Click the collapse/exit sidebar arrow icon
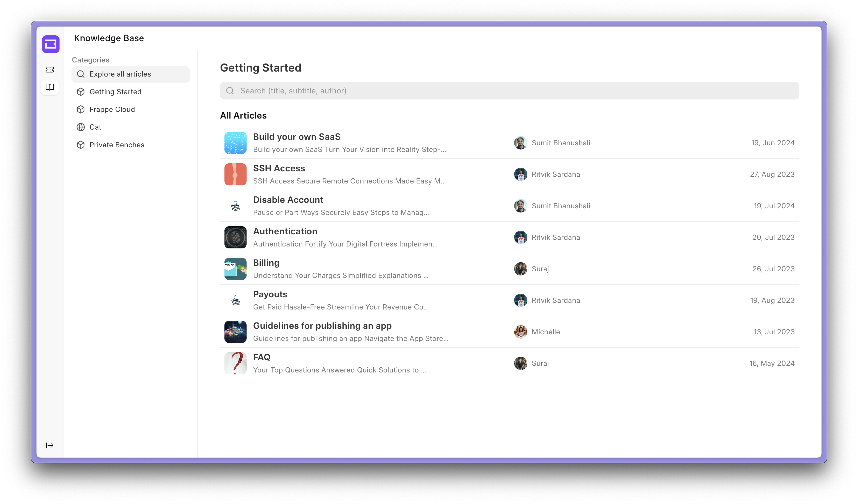This screenshot has width=858, height=504. [x=50, y=445]
